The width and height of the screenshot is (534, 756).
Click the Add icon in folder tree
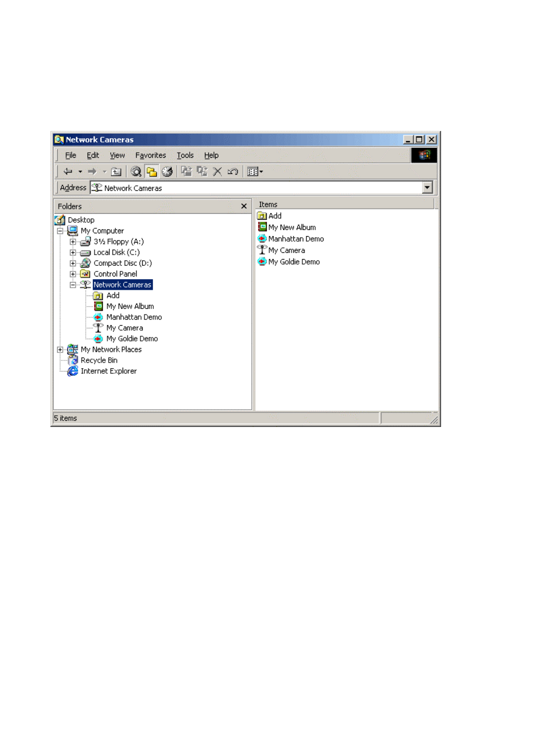pyautogui.click(x=98, y=295)
